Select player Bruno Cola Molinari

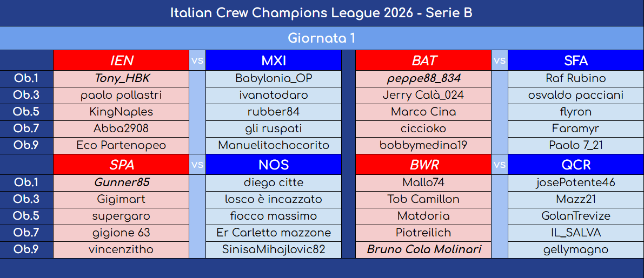point(424,249)
